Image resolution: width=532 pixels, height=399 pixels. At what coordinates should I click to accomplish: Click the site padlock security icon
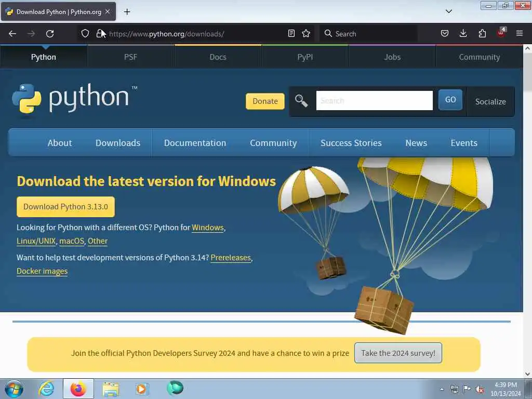[x=99, y=34]
